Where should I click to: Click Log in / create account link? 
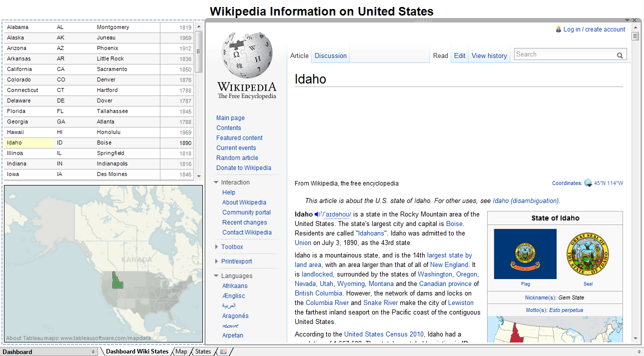pos(595,29)
